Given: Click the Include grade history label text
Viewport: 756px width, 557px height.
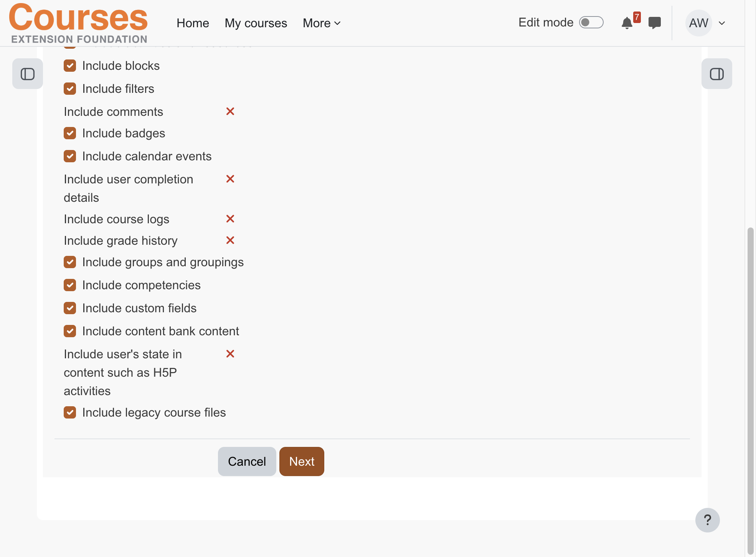Looking at the screenshot, I should (121, 241).
